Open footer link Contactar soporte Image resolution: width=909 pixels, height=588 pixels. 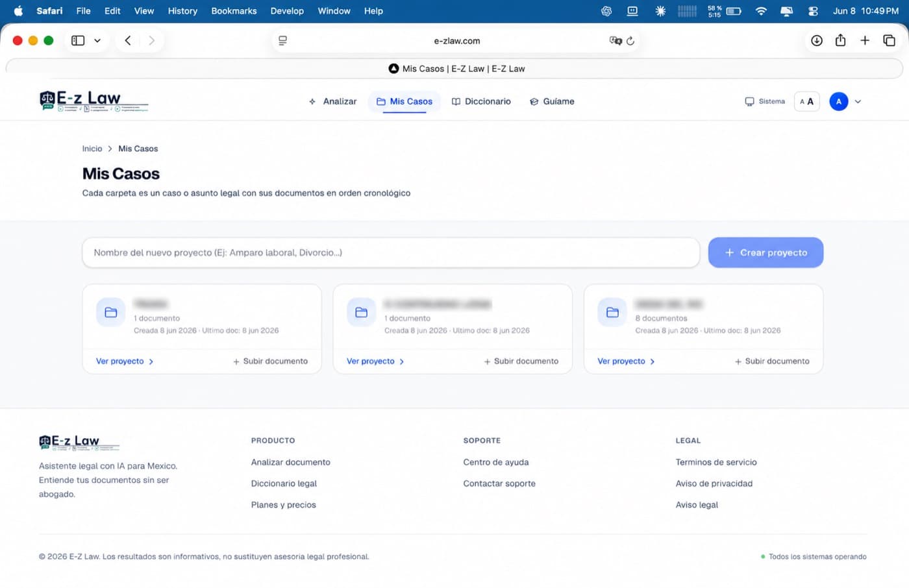click(499, 484)
